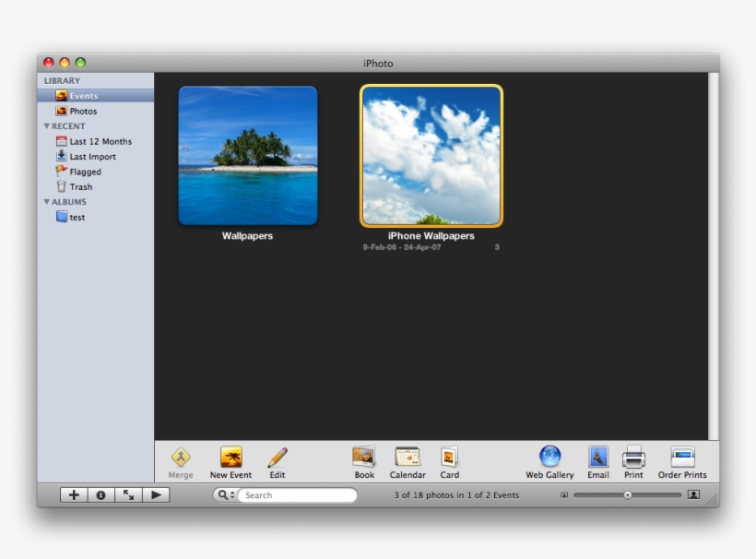This screenshot has width=756, height=559.
Task: Select the Wallpapers event thumbnail
Action: [247, 155]
